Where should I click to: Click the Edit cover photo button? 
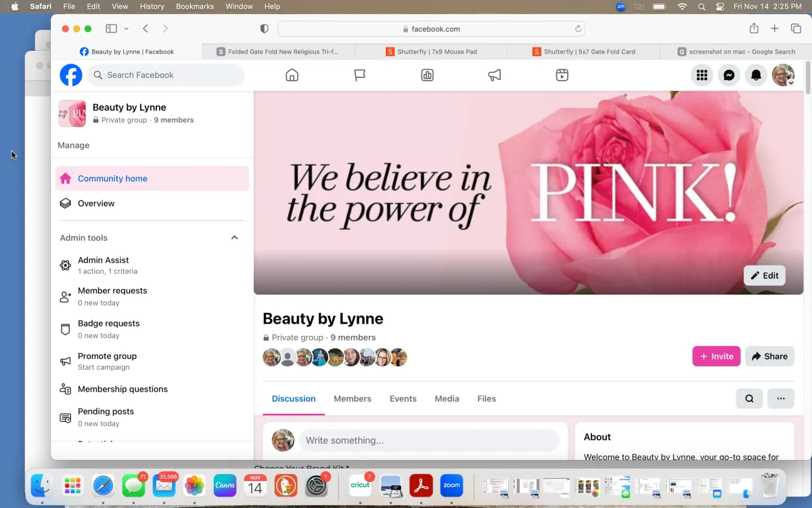[x=765, y=276]
